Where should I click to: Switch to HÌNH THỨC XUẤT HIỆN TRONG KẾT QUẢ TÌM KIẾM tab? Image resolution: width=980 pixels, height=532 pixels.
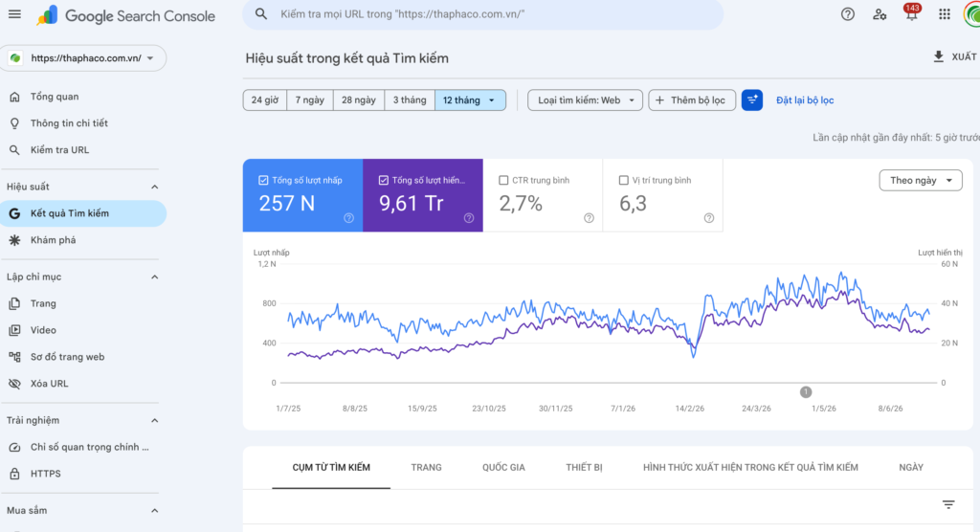(x=750, y=468)
